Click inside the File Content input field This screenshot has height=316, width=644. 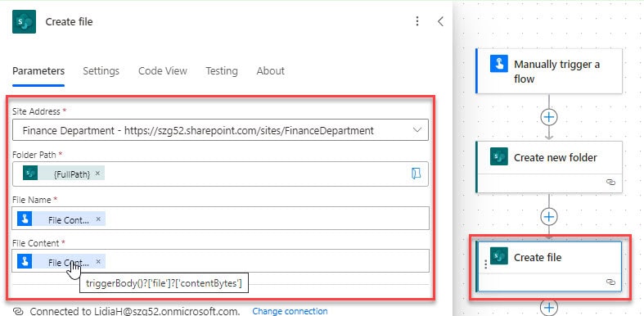(x=221, y=261)
